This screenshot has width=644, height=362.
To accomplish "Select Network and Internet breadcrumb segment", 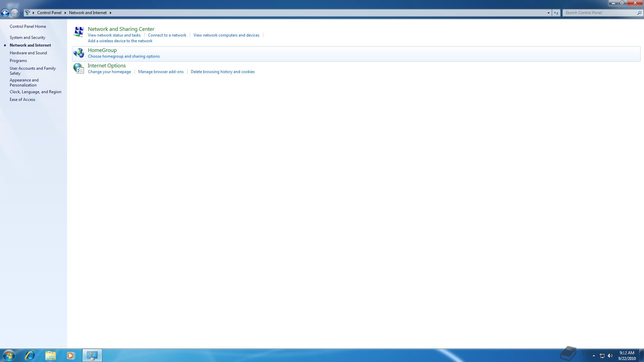I will click(x=88, y=13).
